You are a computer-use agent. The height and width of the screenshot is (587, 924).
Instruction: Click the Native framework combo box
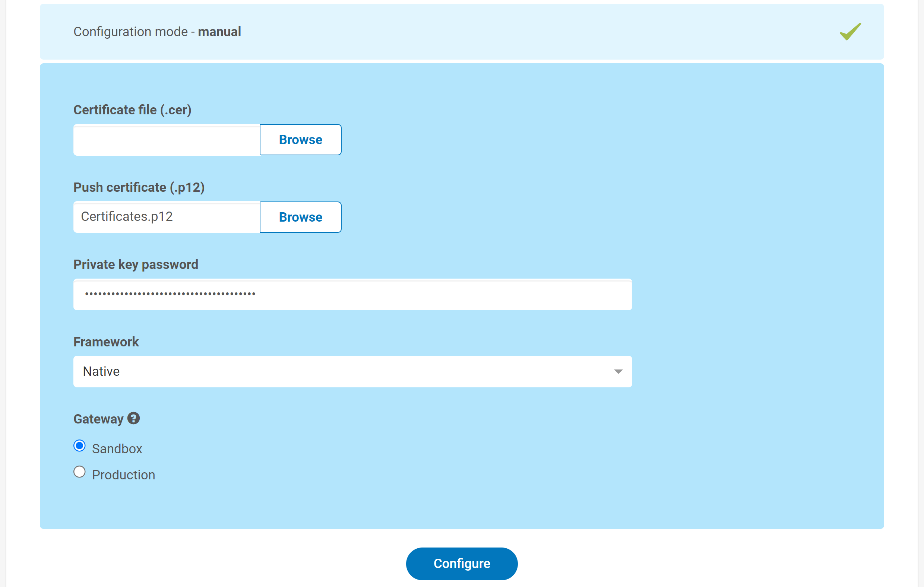coord(345,371)
